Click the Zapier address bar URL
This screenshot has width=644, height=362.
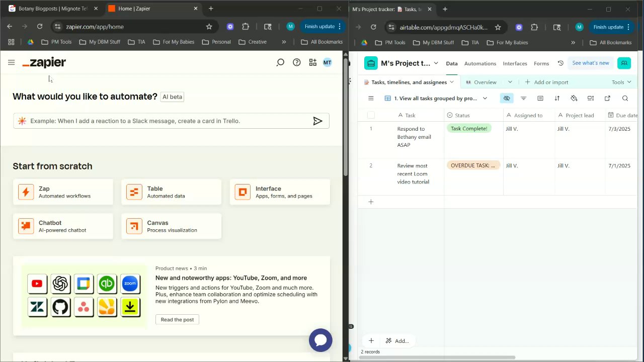tap(95, 27)
